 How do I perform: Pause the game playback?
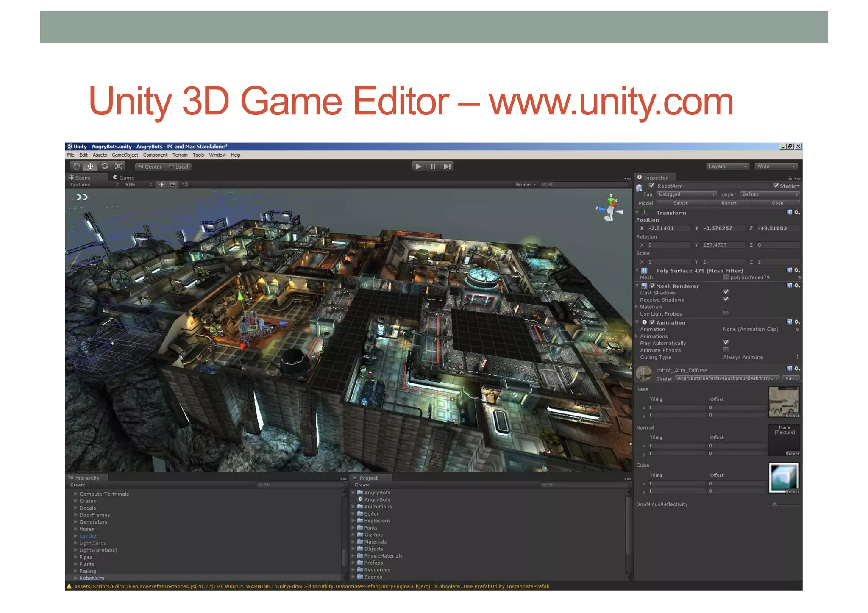point(433,166)
